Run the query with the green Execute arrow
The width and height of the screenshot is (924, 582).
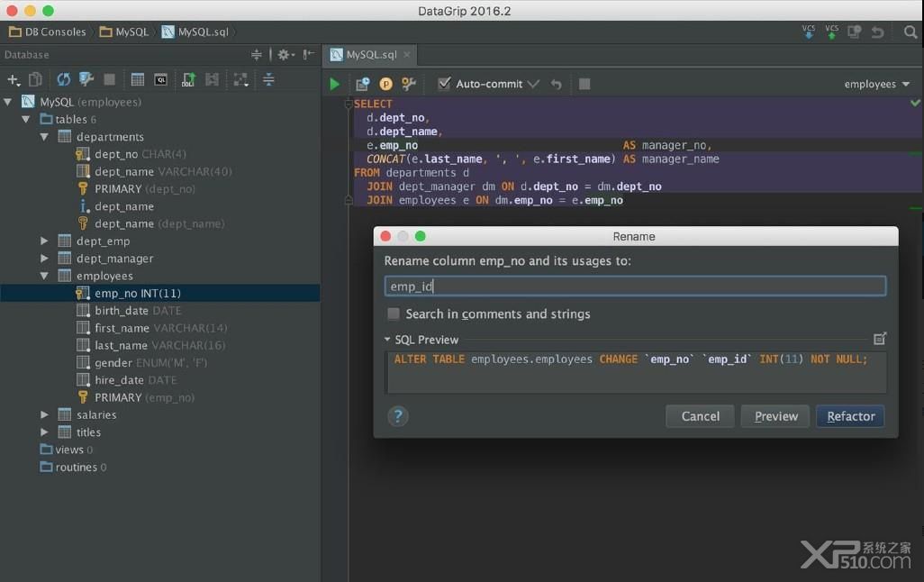point(335,85)
